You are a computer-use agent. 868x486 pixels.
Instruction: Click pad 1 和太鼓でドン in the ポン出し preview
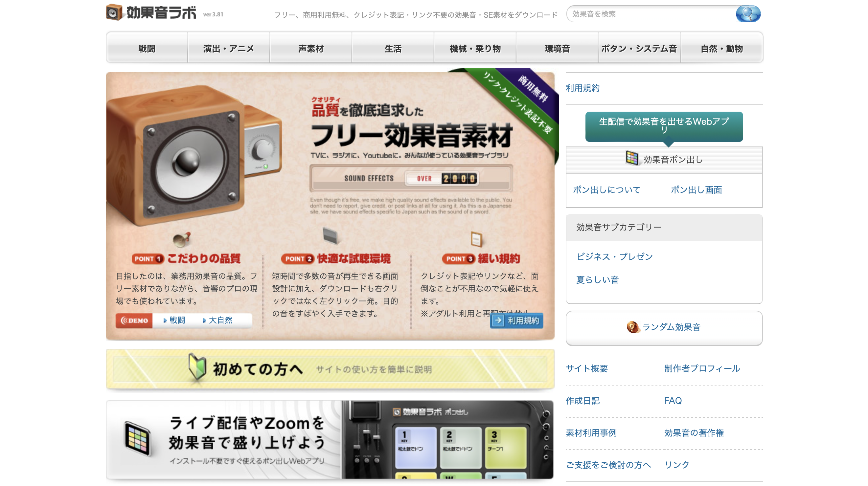click(x=416, y=448)
